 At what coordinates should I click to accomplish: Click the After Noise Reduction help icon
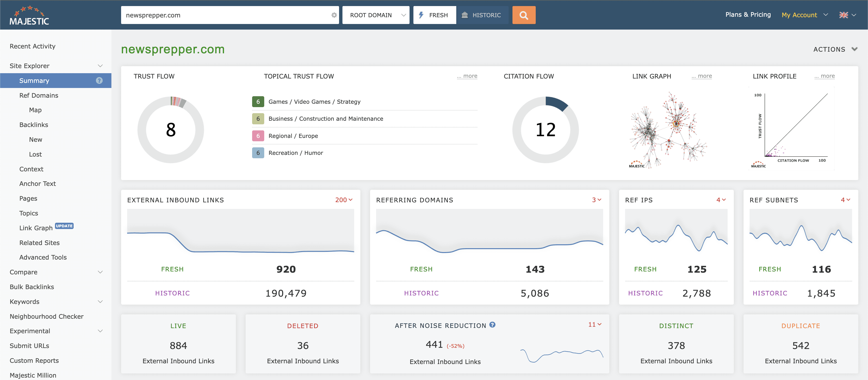point(492,325)
